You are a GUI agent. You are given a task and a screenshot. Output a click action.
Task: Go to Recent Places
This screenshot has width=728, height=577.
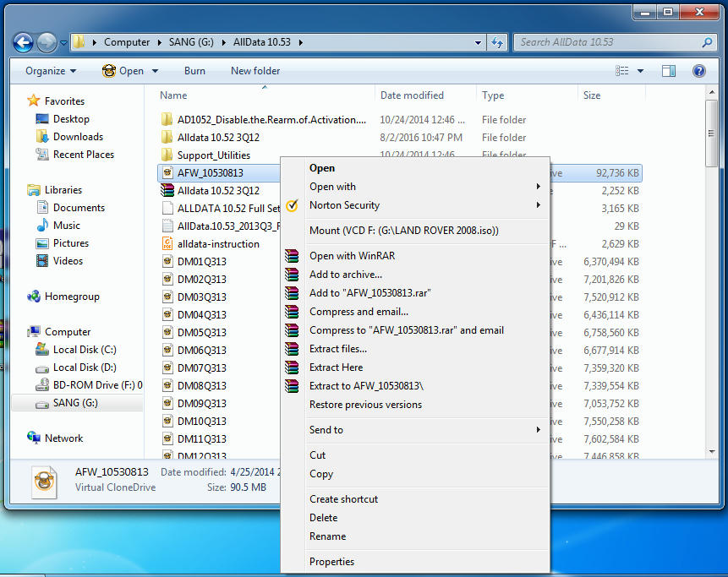tap(84, 155)
